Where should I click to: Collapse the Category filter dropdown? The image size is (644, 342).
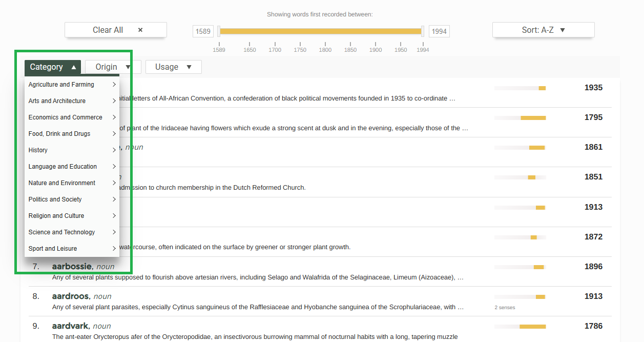(52, 67)
